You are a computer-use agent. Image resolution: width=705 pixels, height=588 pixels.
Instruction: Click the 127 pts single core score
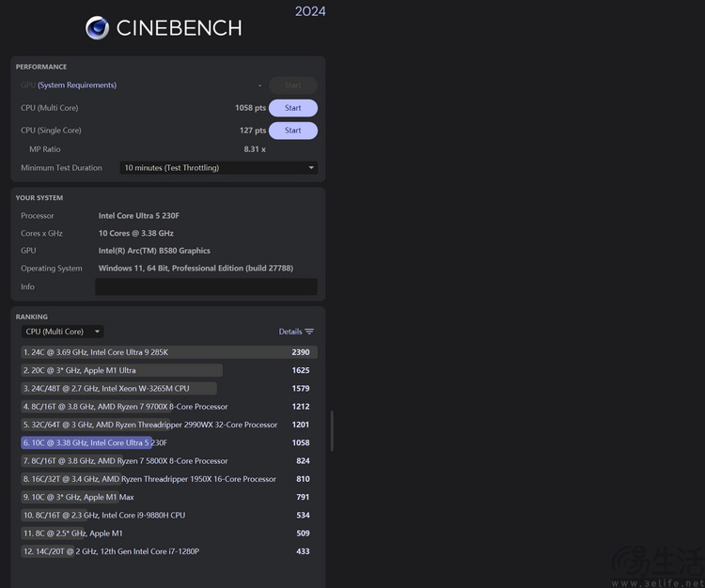pyautogui.click(x=253, y=131)
